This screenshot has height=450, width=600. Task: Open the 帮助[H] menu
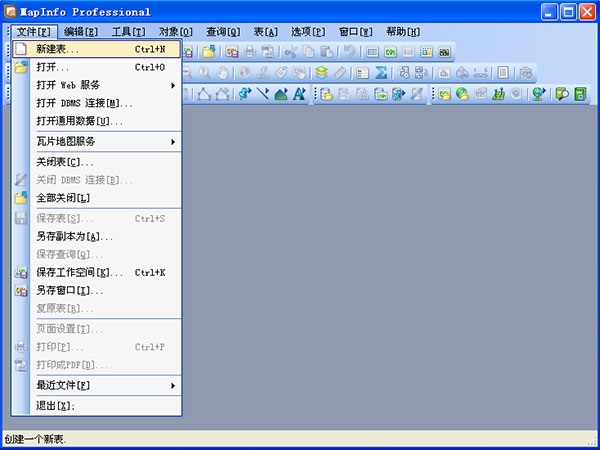click(x=403, y=32)
